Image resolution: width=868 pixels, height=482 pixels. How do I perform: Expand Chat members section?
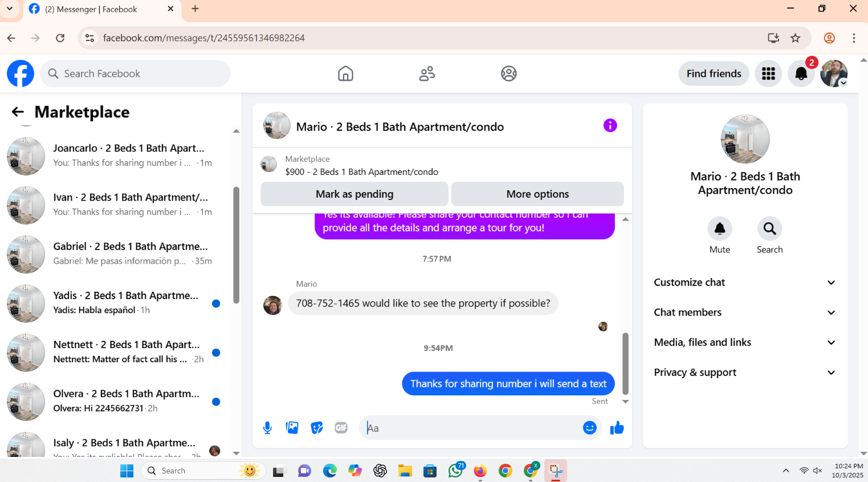[745, 312]
